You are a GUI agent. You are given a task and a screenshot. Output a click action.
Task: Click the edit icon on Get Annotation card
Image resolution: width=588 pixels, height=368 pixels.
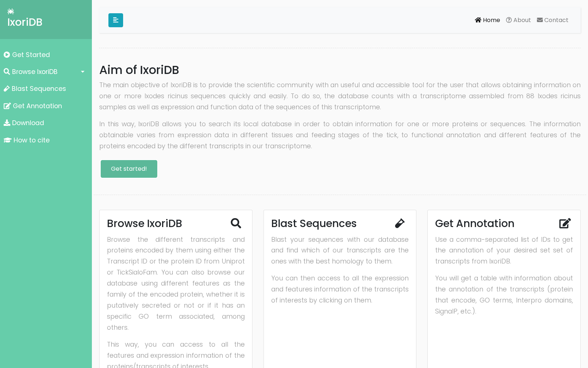(565, 223)
